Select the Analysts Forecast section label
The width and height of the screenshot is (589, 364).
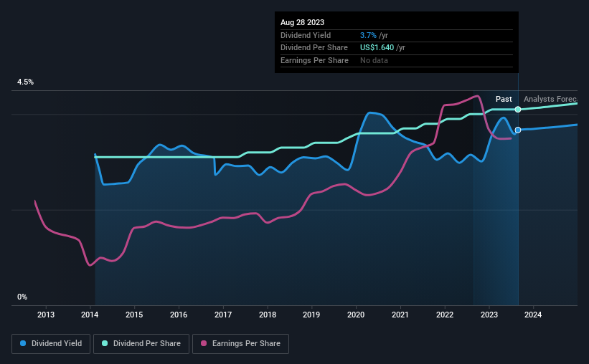pos(550,99)
